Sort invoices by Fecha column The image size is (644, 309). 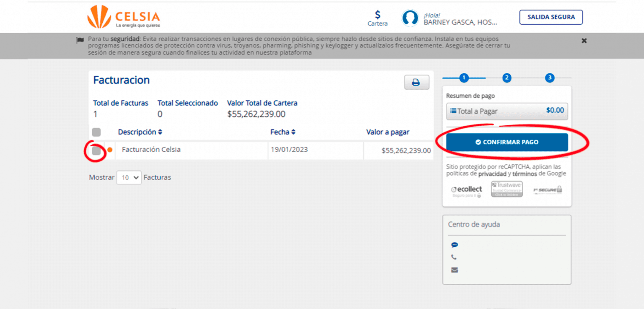click(x=283, y=132)
